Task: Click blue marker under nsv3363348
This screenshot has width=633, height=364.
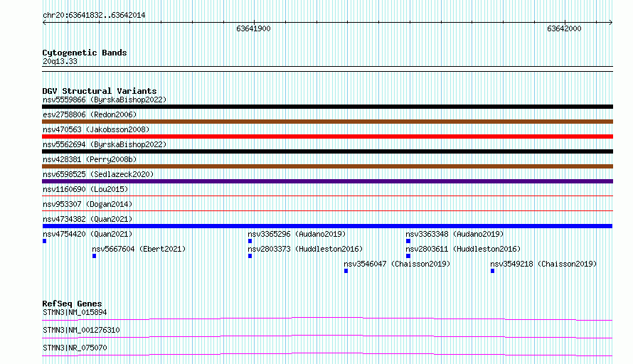Action: click(x=408, y=241)
